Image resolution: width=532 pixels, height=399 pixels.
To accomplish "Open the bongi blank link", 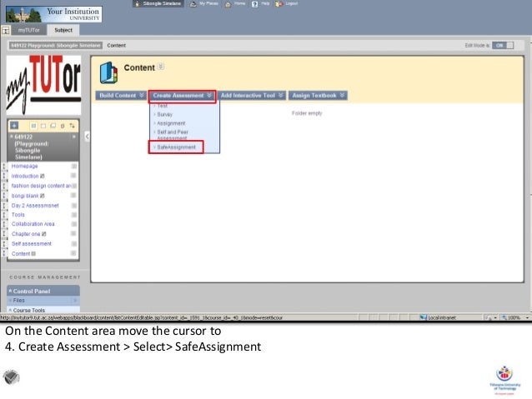I will pyautogui.click(x=25, y=196).
